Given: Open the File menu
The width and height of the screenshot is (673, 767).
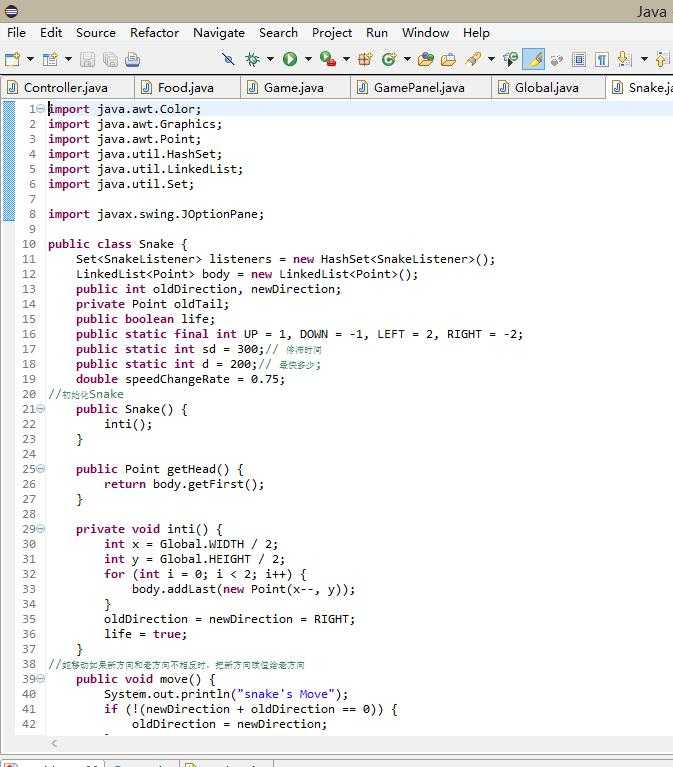Looking at the screenshot, I should pos(17,33).
